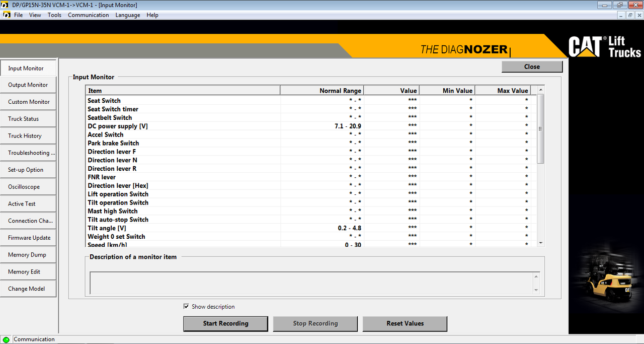The height and width of the screenshot is (344, 644).
Task: Open the Custom Monitor tab
Action: (28, 102)
